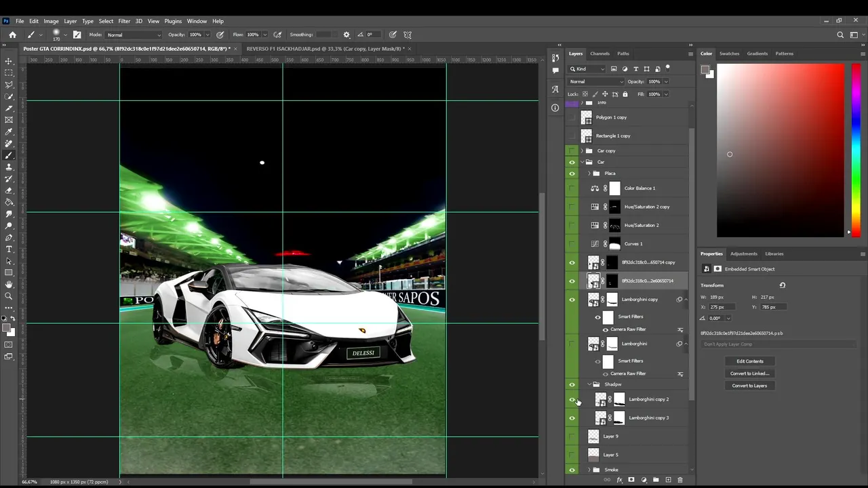
Task: Hide the Shadpw group
Action: pyautogui.click(x=572, y=385)
